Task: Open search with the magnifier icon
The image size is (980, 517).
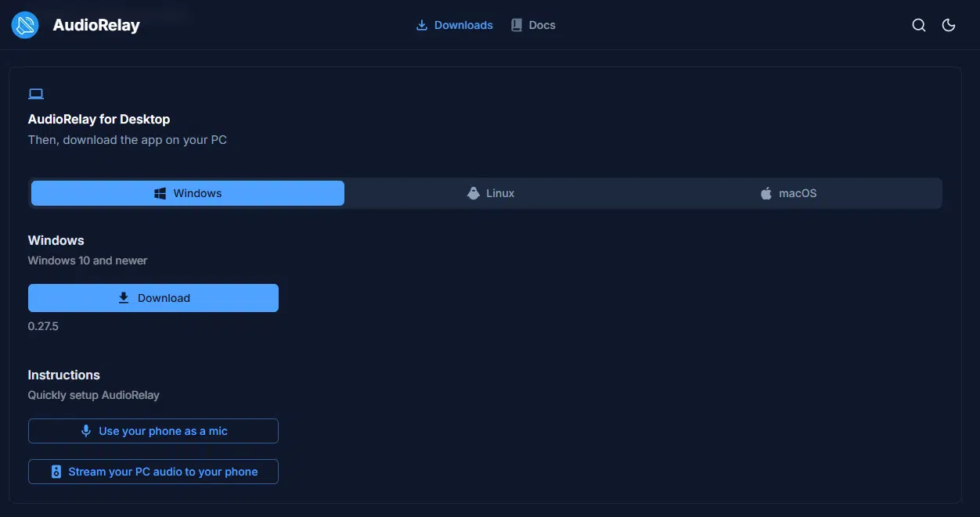Action: tap(919, 25)
